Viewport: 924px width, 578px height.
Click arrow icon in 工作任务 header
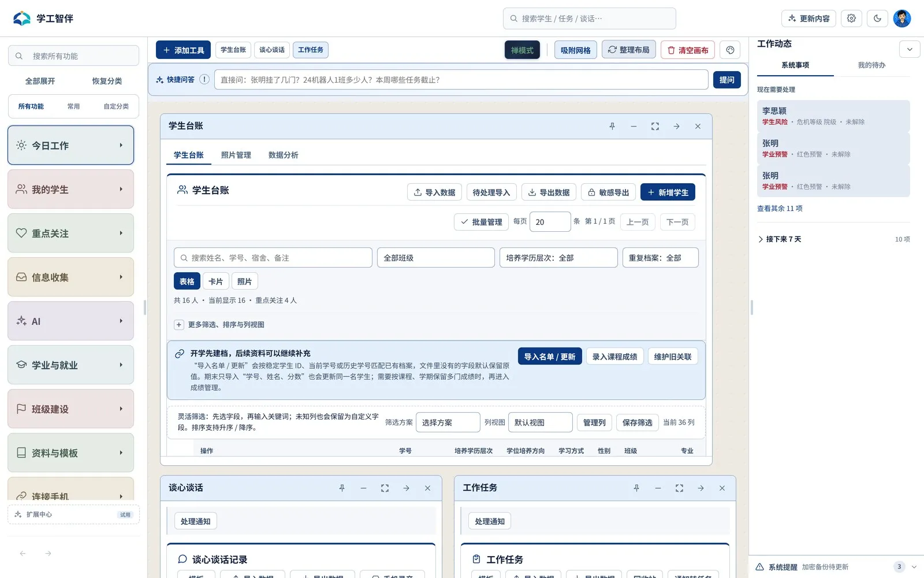click(701, 488)
